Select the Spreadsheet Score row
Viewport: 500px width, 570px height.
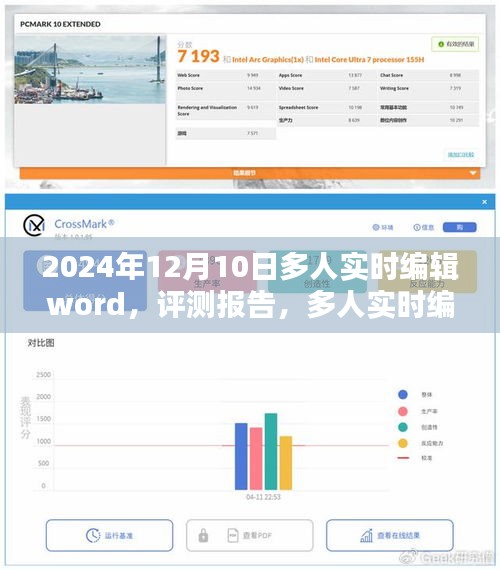(327, 108)
